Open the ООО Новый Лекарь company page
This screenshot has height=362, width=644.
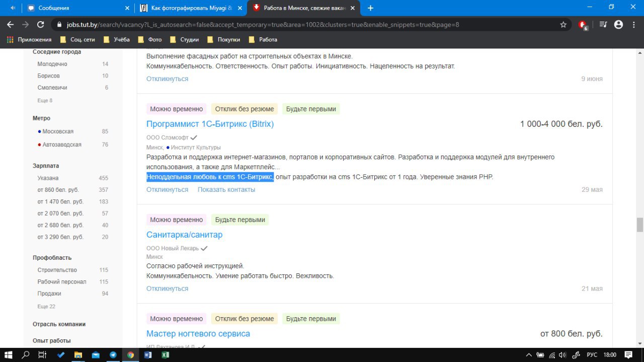click(x=173, y=248)
